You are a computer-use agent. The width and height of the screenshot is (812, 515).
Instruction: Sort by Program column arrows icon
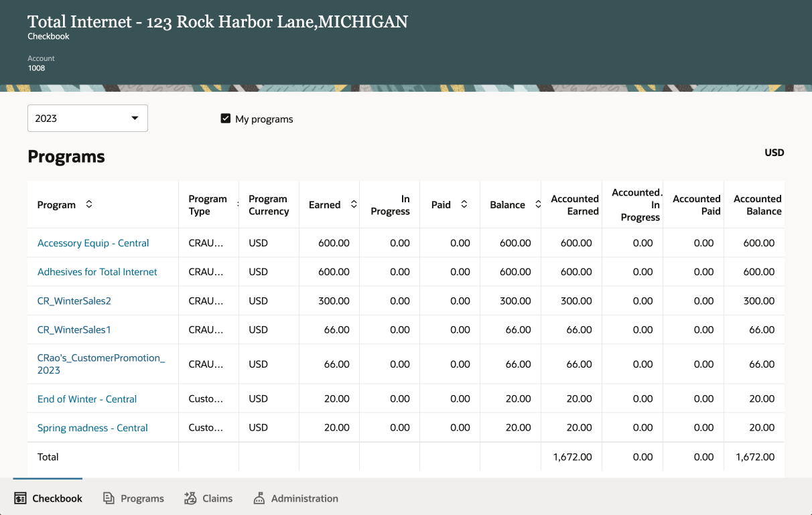89,204
